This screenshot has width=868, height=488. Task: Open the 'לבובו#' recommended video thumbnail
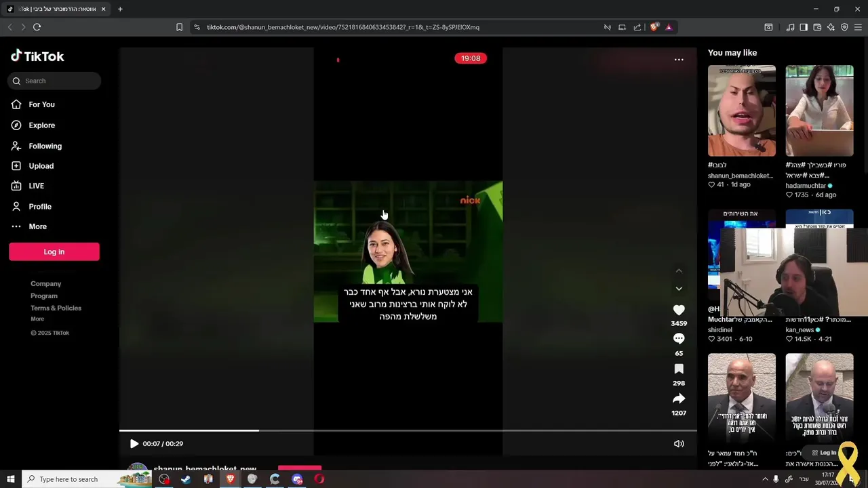[x=742, y=111]
